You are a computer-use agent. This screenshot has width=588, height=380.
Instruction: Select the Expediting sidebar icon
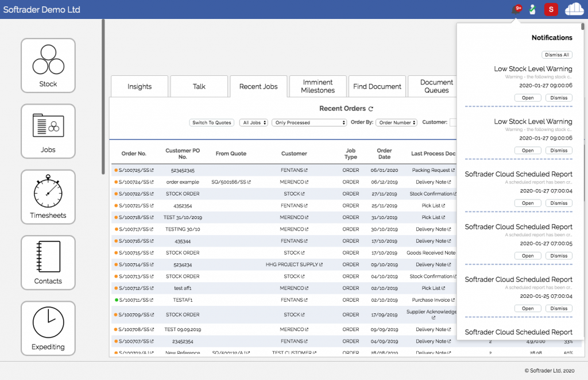pyautogui.click(x=48, y=328)
